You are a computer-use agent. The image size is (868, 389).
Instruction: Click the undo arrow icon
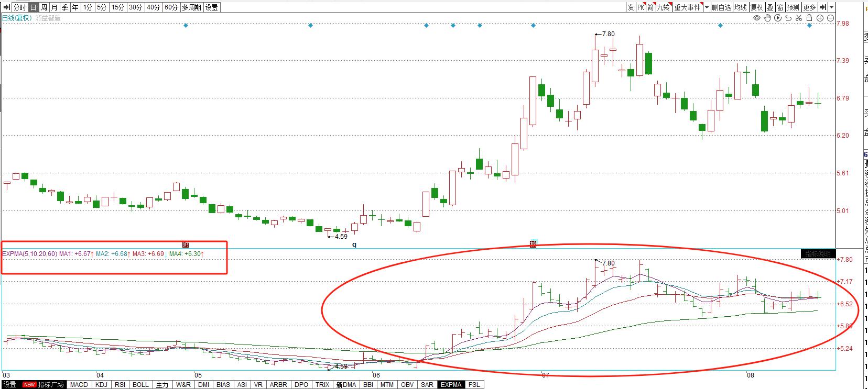(788, 18)
